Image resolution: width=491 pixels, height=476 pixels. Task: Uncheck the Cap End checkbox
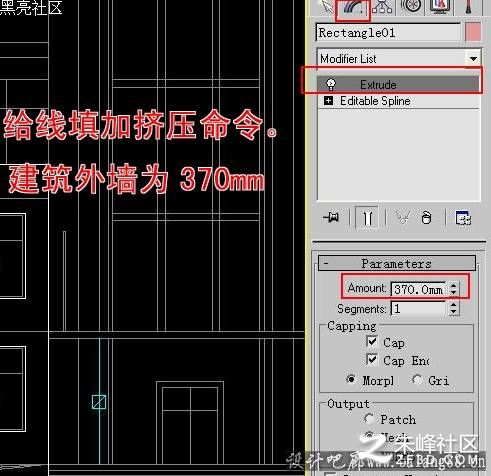(372, 360)
